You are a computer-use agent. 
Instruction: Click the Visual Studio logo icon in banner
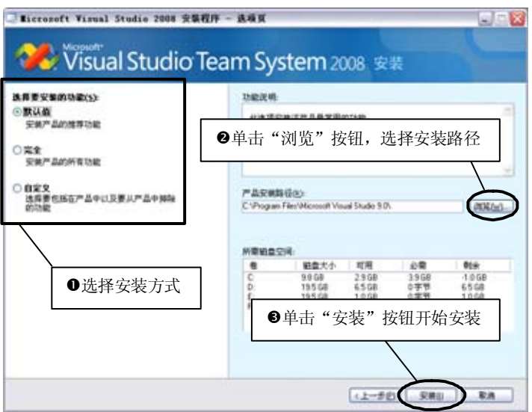point(37,57)
